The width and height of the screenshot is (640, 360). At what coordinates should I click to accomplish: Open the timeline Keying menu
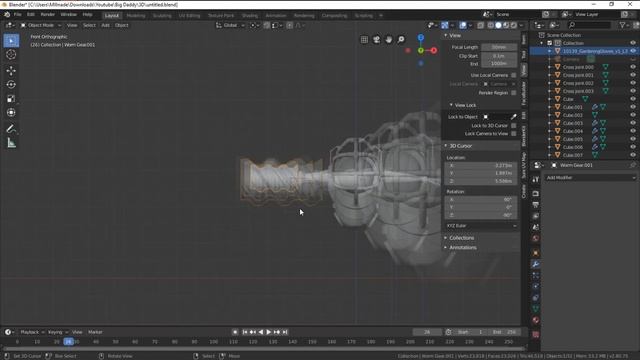[x=58, y=332]
